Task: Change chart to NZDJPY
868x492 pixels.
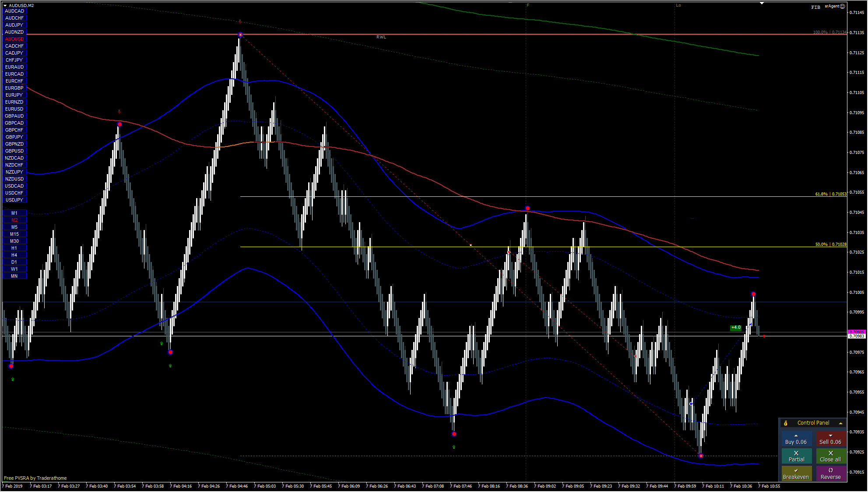Action: pos(14,172)
